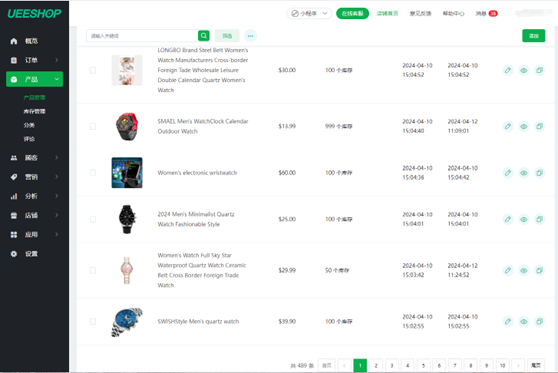This screenshot has height=373, width=558.
Task: Open the UEESHOP logo
Action: [x=34, y=14]
